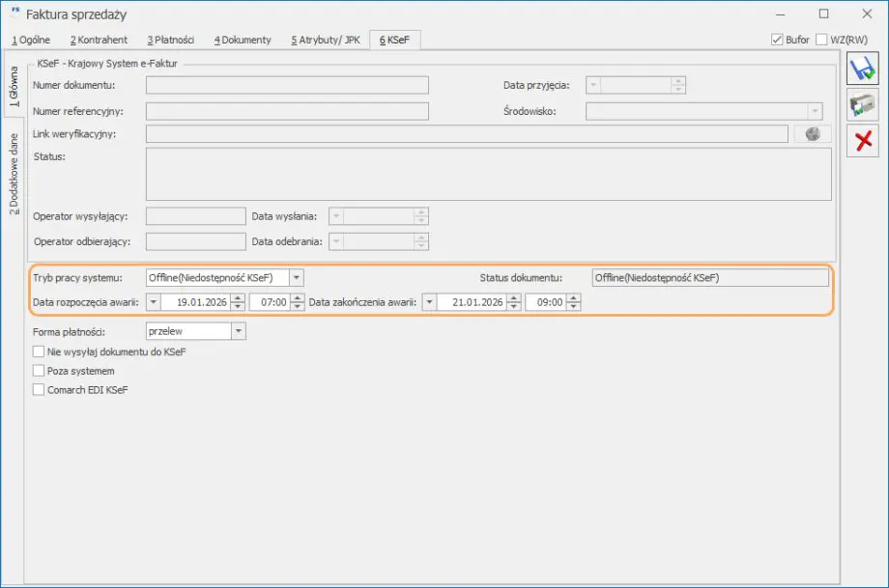The image size is (889, 588).
Task: Switch to the 3 Płatności tab
Action: pyautogui.click(x=171, y=40)
